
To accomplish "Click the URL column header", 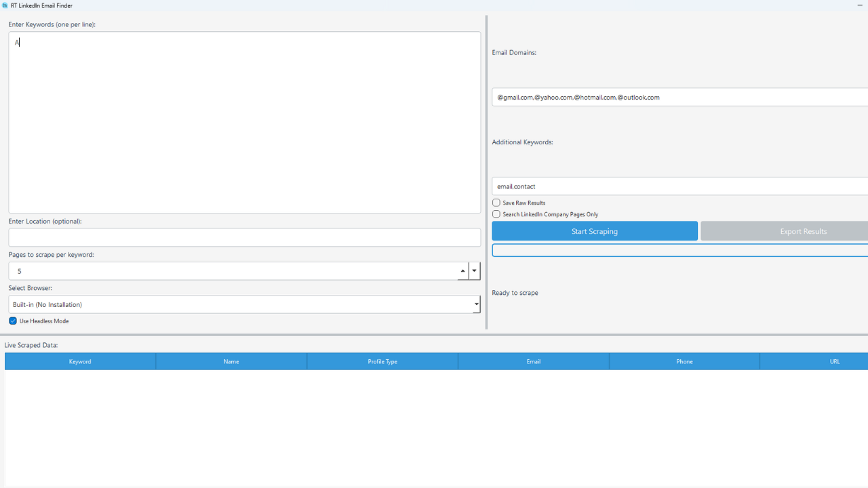I will point(835,361).
